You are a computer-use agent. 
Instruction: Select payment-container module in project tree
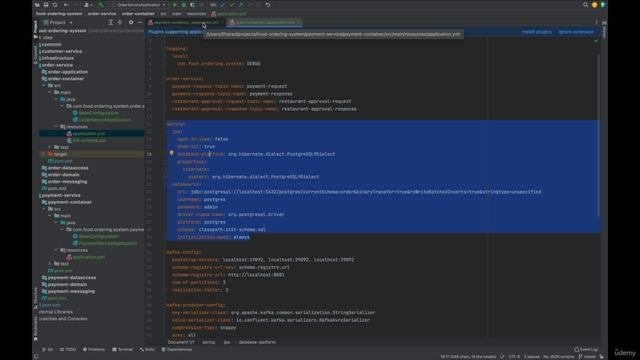point(69,202)
